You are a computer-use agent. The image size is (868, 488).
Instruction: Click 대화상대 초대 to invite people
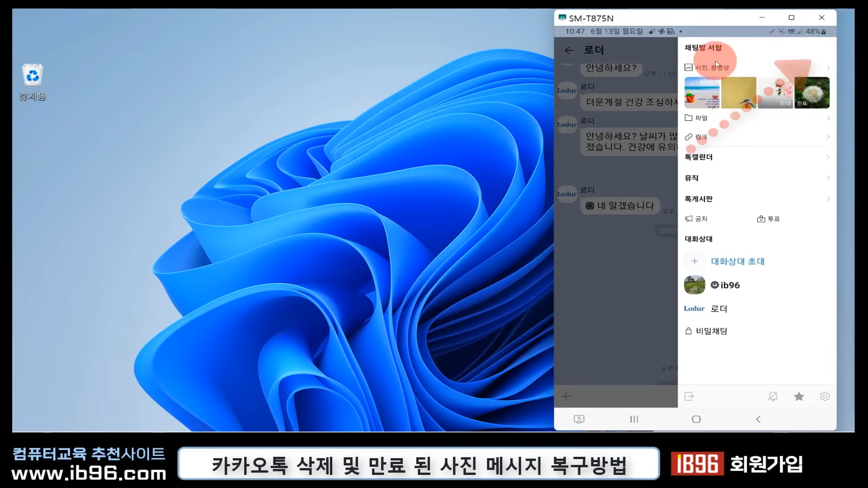(737, 261)
